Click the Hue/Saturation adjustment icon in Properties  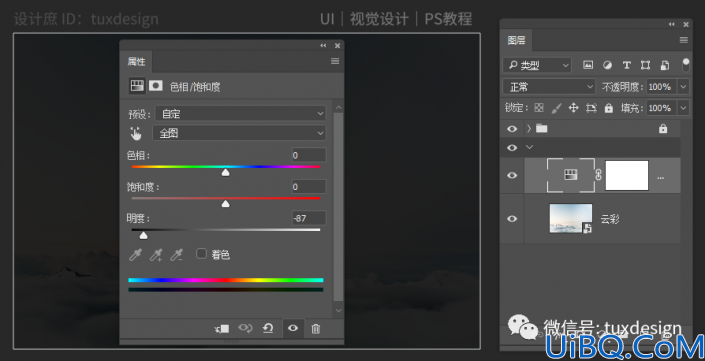click(137, 85)
